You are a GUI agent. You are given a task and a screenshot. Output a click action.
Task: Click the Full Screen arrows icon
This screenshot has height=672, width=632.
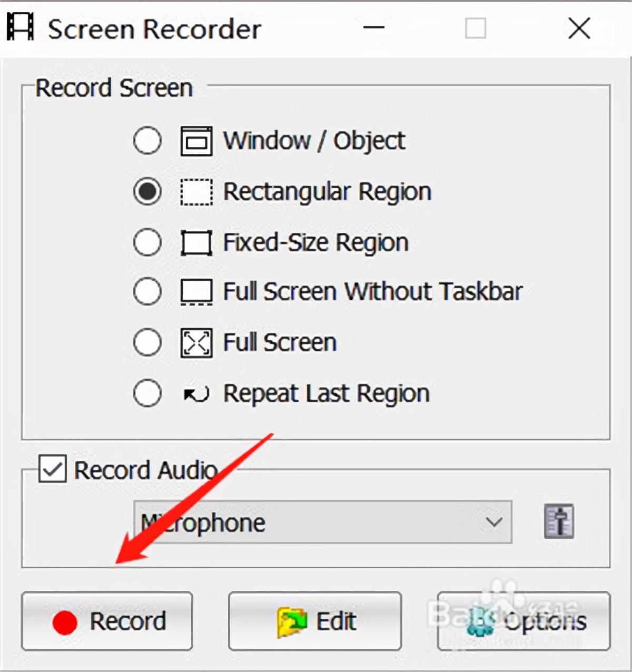tap(195, 342)
